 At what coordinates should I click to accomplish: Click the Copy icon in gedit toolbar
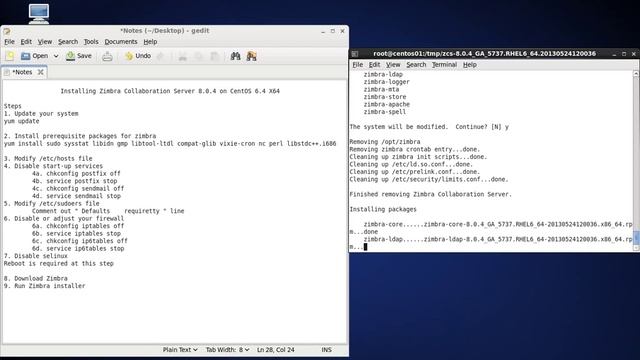[x=198, y=56]
